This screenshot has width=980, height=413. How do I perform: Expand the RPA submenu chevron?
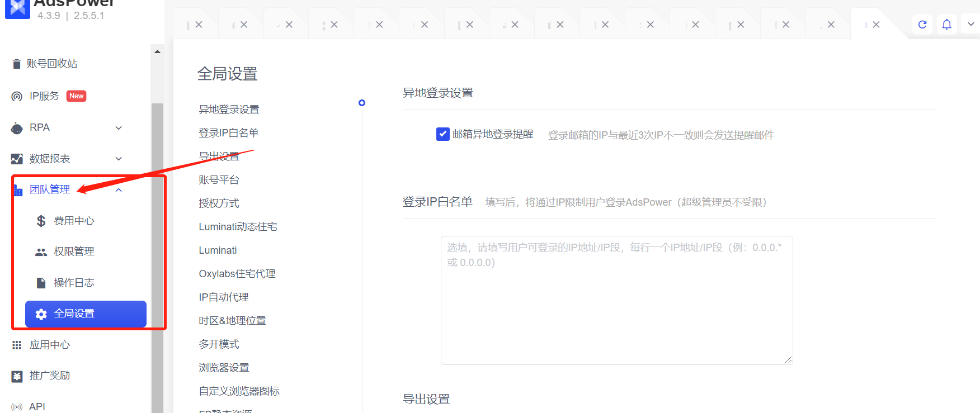(x=119, y=128)
